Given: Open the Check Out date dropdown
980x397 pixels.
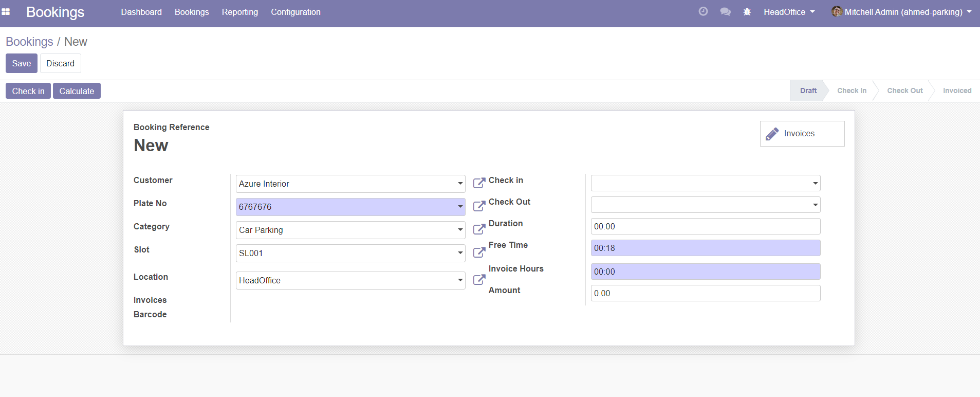Looking at the screenshot, I should click(815, 205).
